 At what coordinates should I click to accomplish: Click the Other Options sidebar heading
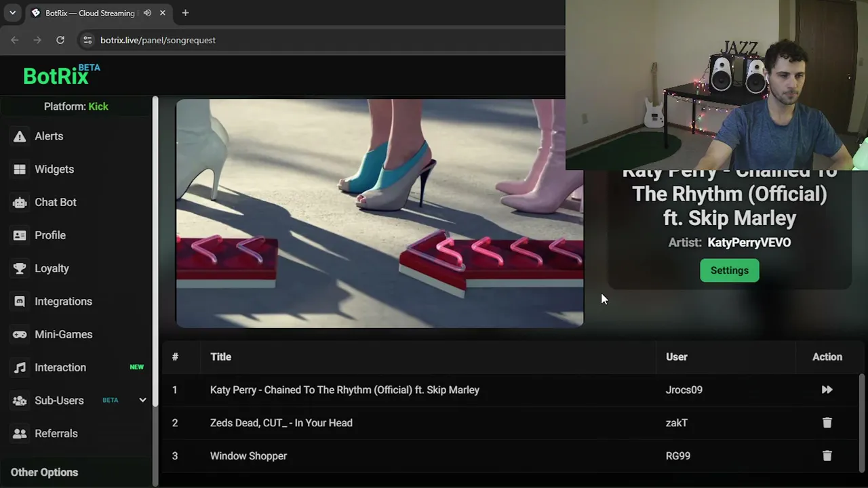click(44, 472)
